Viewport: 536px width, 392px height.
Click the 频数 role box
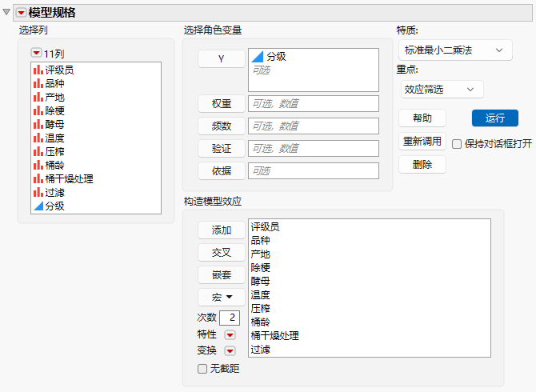tap(314, 126)
